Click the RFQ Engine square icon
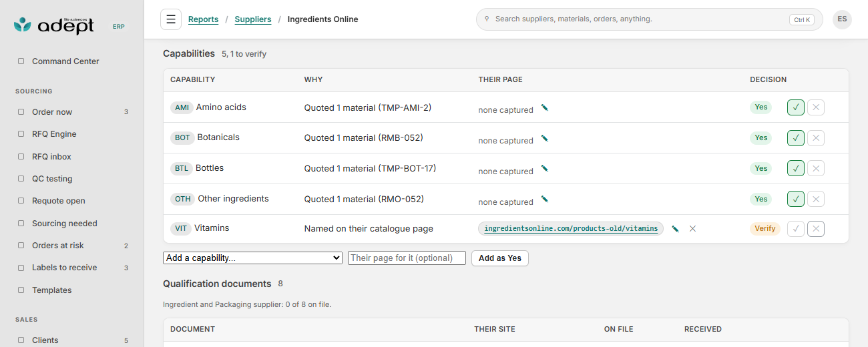 [21, 134]
